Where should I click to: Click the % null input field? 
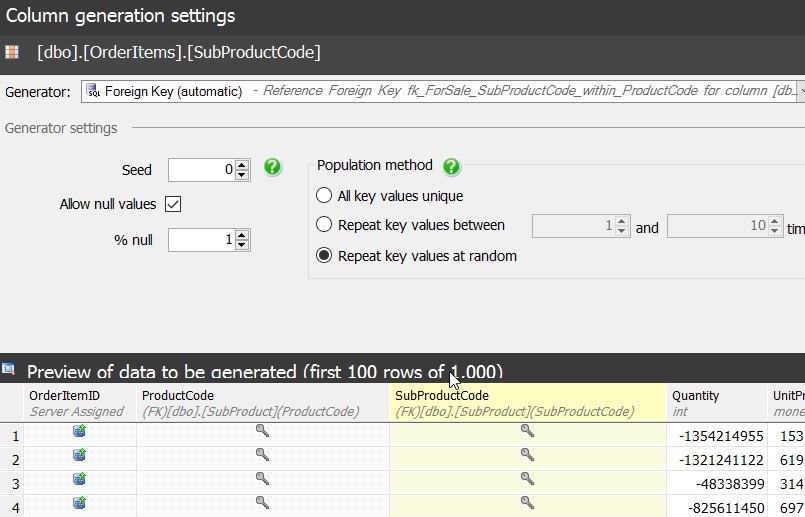202,240
